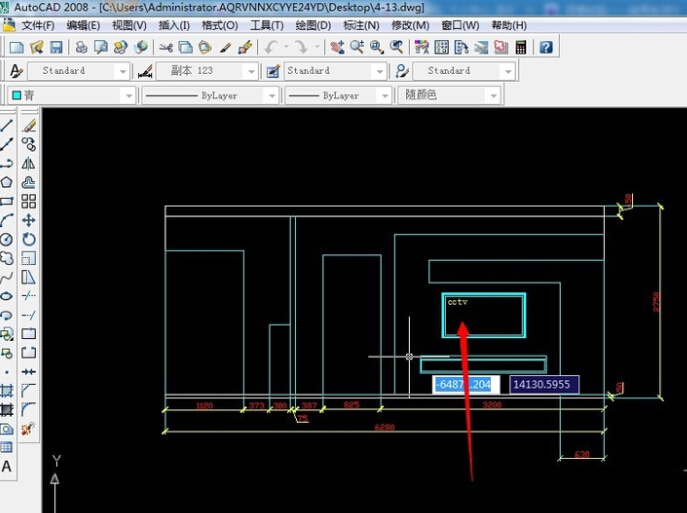Click the Undo arrow icon

pos(271,47)
